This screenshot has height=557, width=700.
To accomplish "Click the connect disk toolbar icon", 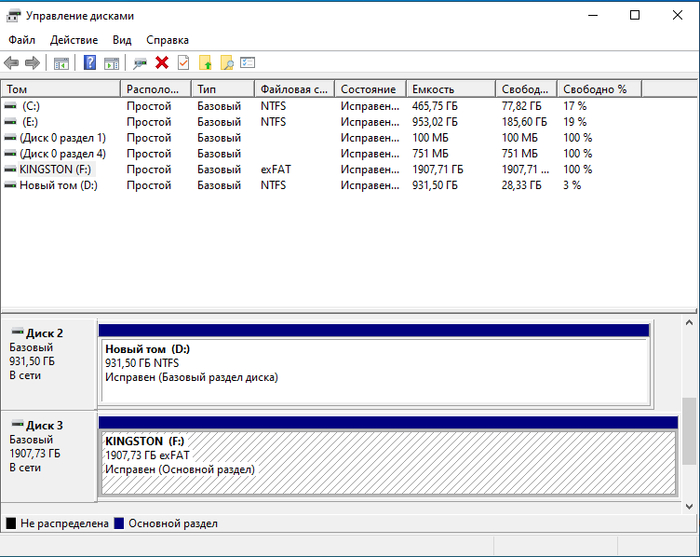I will click(x=140, y=63).
